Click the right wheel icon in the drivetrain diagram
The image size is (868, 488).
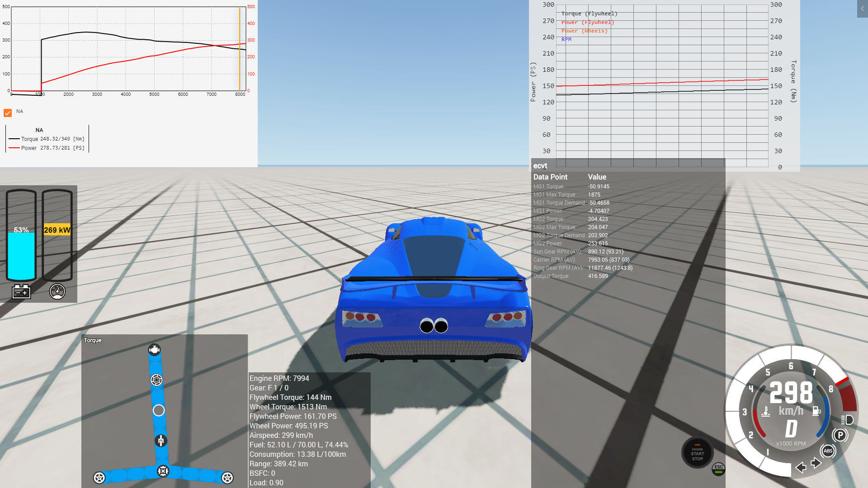coord(227,478)
